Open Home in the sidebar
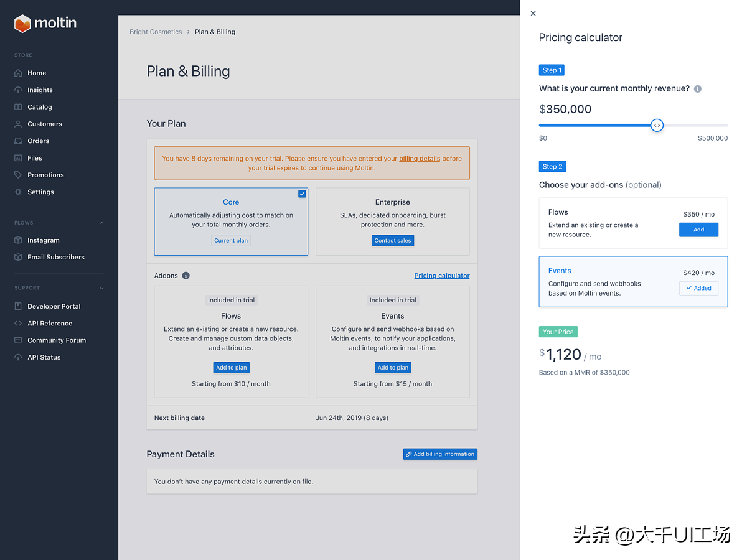747x560 pixels. [37, 73]
